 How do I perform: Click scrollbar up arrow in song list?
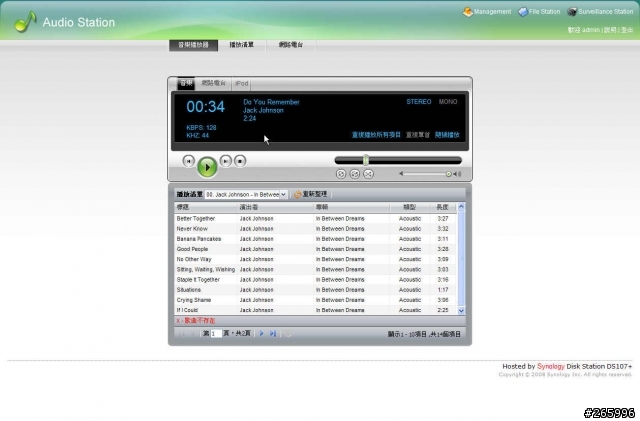(461, 207)
